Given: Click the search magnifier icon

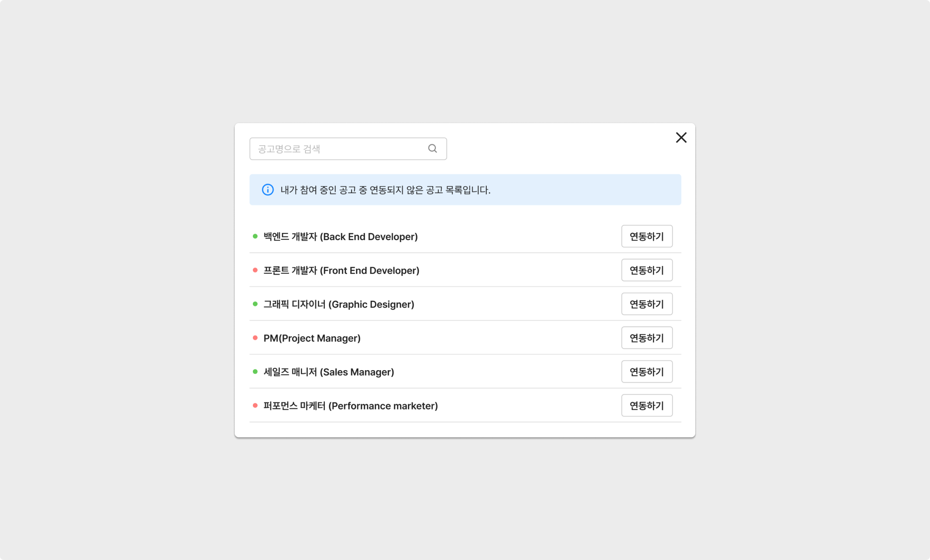Looking at the screenshot, I should [x=432, y=148].
